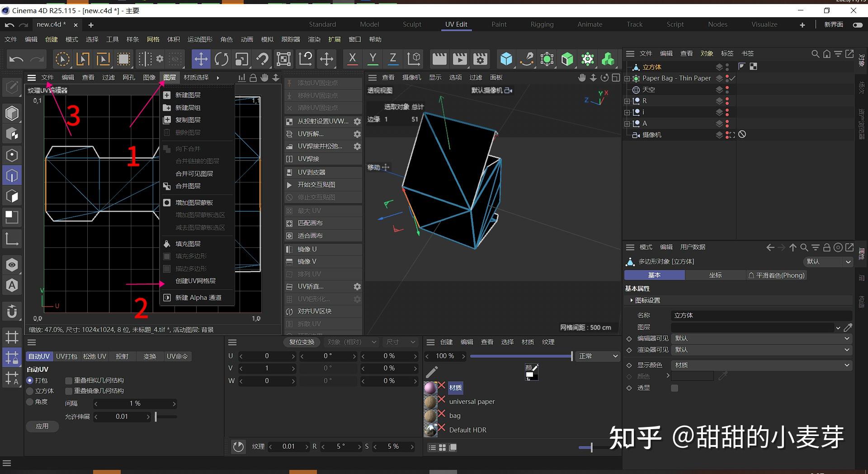Viewport: 868px width, 474px height.
Task: Toggle 重叠相似几何结构 checkbox
Action: click(x=69, y=380)
